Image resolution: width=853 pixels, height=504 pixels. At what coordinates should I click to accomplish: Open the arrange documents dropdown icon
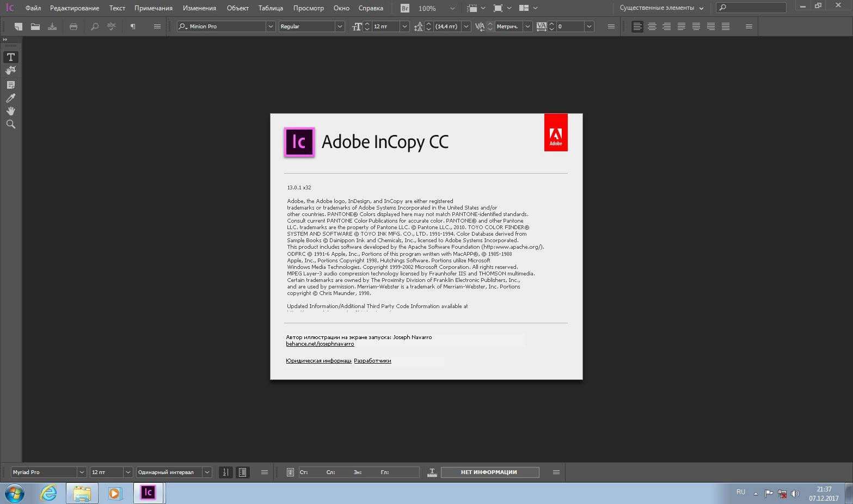pyautogui.click(x=528, y=8)
